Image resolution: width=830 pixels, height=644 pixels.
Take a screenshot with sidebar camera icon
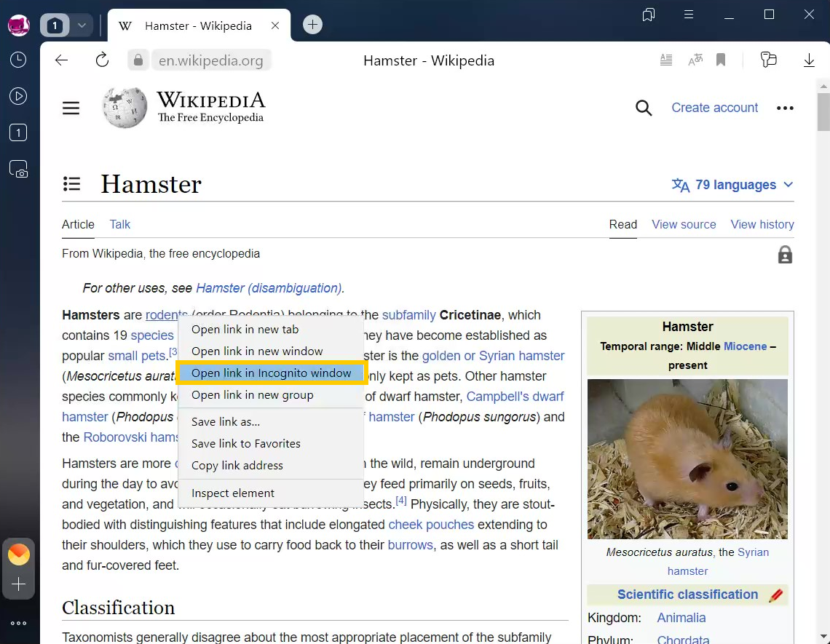18,170
